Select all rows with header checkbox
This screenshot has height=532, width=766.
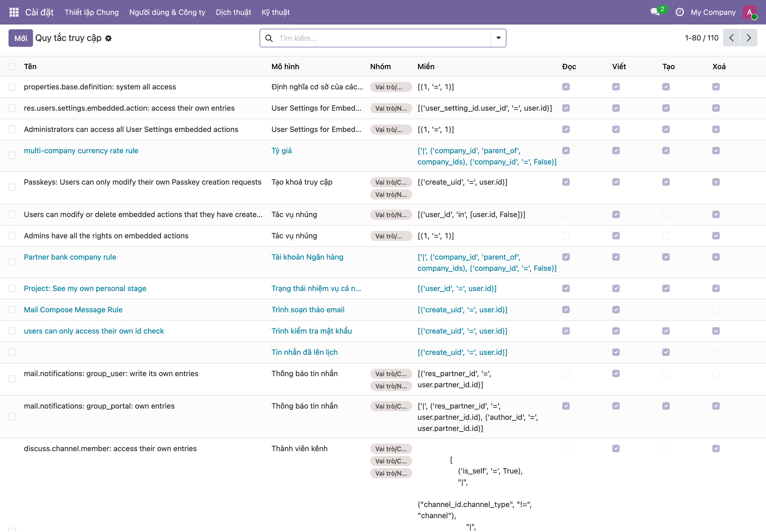click(x=12, y=66)
